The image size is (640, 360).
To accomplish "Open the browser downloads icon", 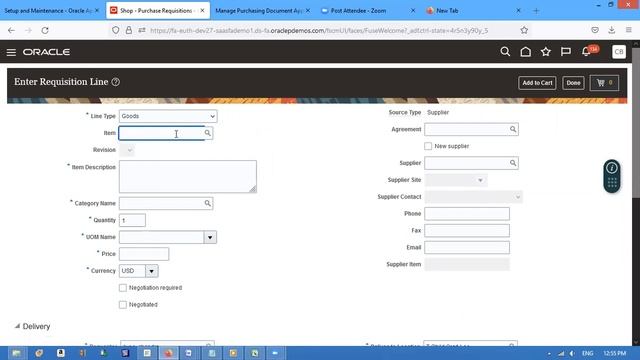I will [x=611, y=30].
